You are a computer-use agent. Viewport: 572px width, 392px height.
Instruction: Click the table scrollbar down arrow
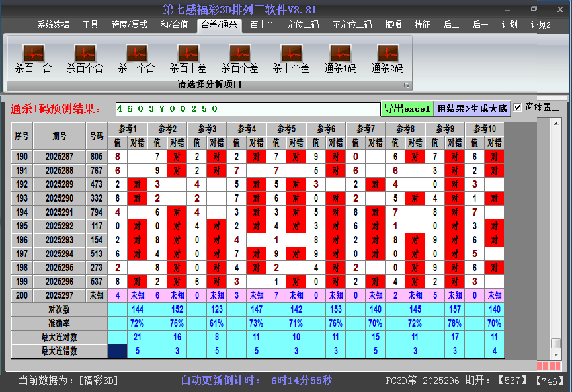point(556,354)
